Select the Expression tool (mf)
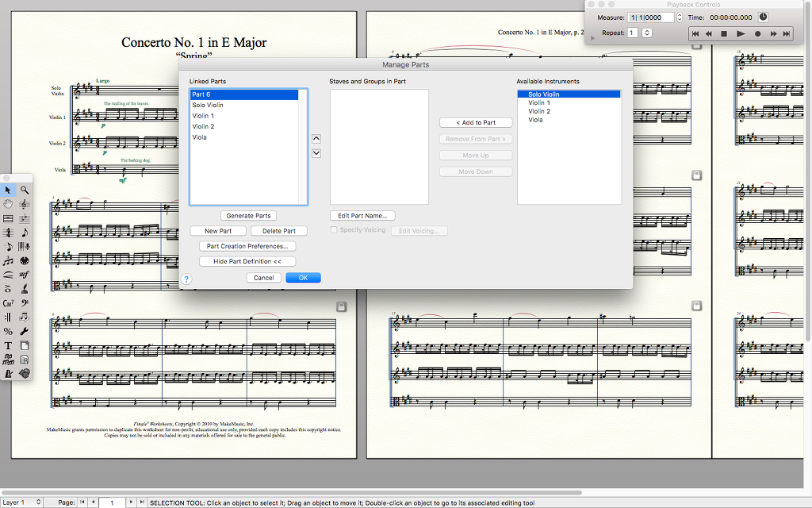 [x=25, y=275]
